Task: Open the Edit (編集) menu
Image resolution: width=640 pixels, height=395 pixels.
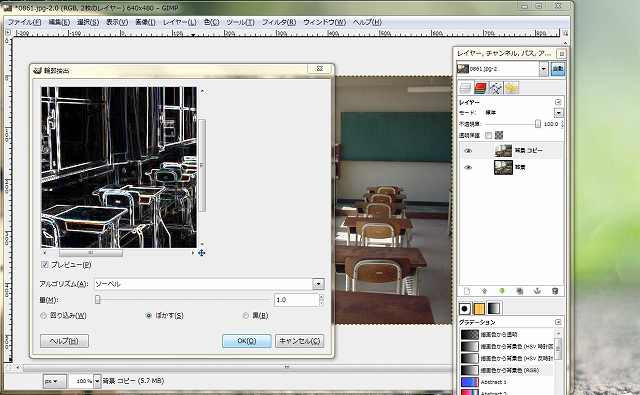Action: (x=59, y=22)
